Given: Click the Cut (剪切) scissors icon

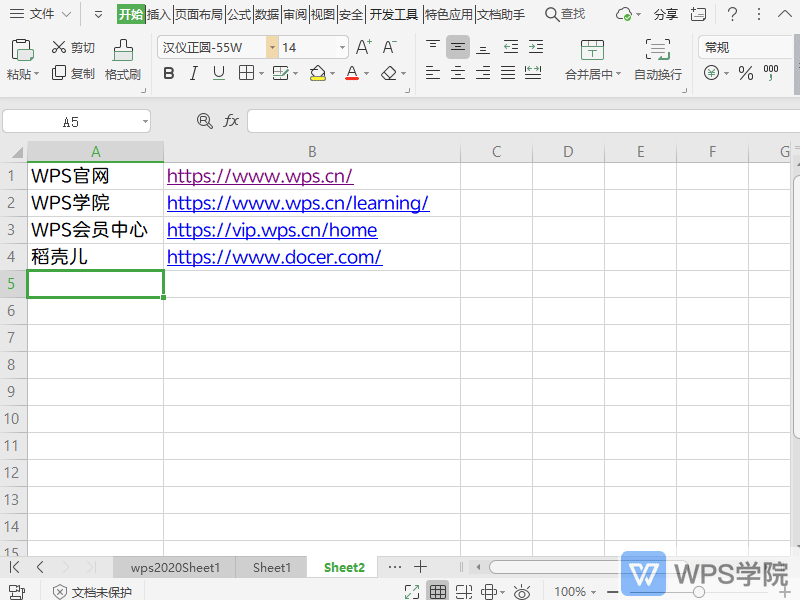Looking at the screenshot, I should pos(59,48).
